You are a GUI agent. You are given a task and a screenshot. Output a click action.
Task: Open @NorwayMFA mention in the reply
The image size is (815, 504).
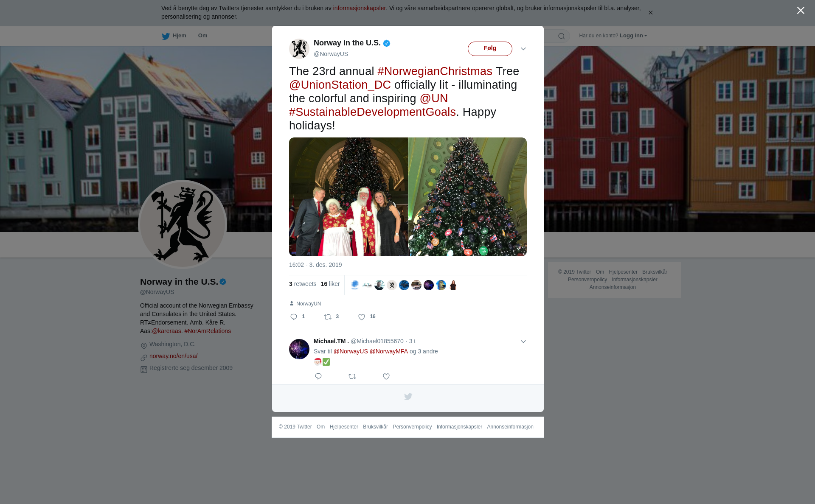coord(388,351)
